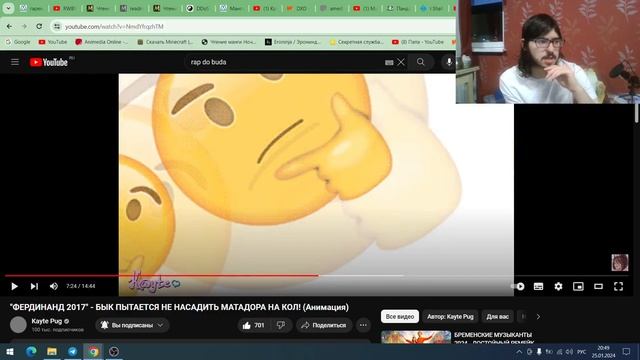
Task: Like the video showing 701 likes
Action: [x=253, y=325]
